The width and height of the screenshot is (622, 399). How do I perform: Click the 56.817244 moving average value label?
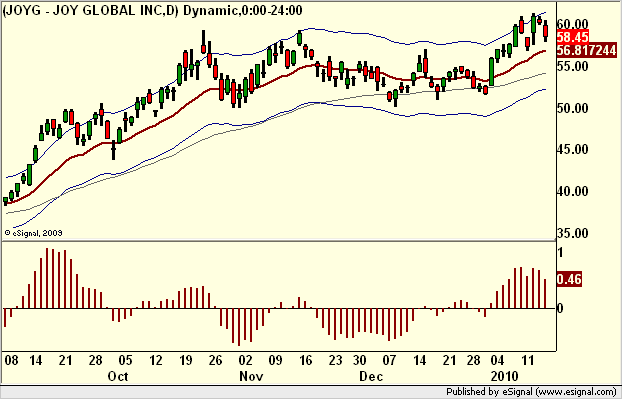[587, 50]
